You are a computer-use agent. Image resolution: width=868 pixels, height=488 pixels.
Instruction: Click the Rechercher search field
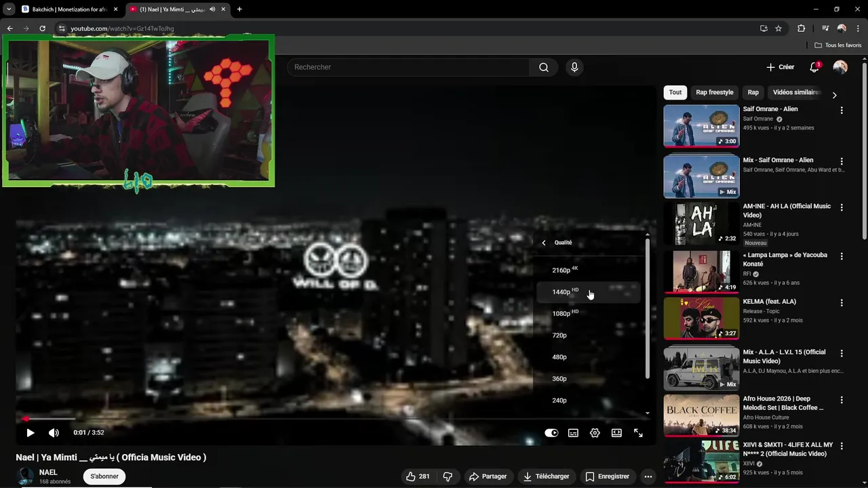pyautogui.click(x=408, y=67)
